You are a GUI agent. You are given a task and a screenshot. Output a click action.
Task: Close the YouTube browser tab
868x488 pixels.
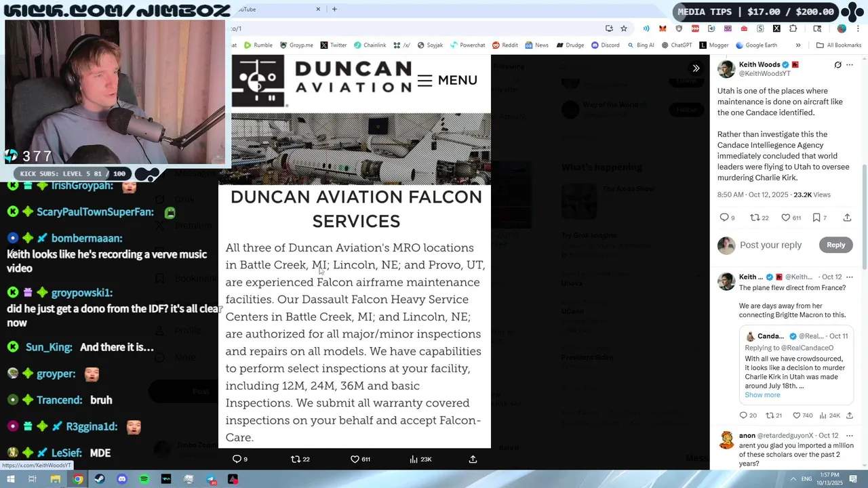click(318, 9)
